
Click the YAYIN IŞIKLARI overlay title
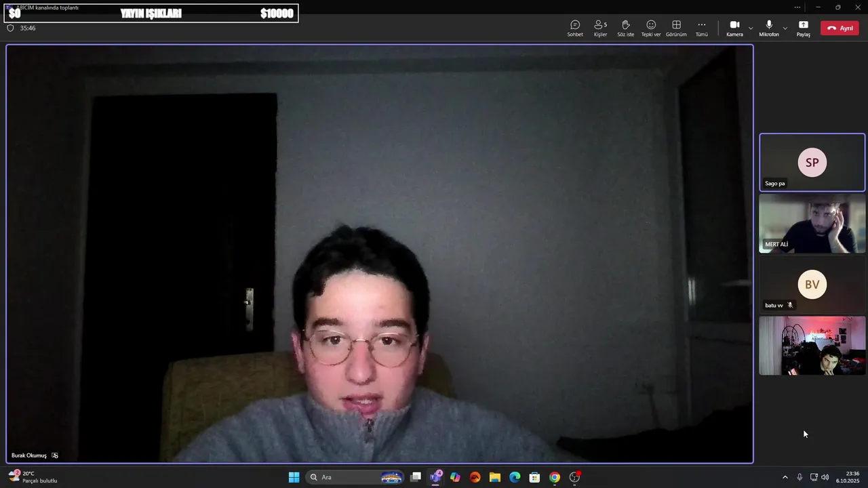151,14
